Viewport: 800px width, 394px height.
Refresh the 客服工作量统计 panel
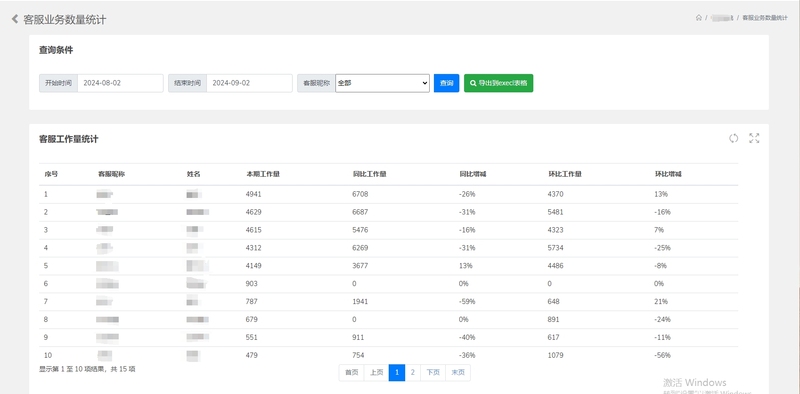pos(734,138)
